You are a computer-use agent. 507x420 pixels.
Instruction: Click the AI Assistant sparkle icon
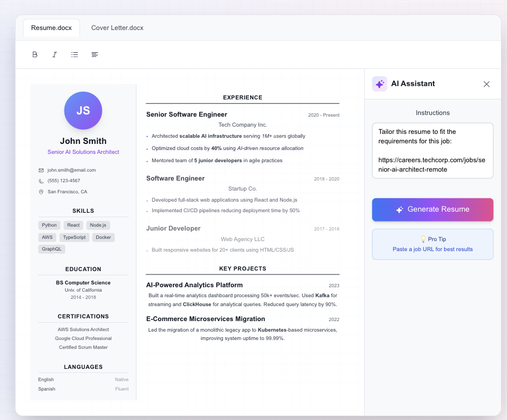[380, 84]
